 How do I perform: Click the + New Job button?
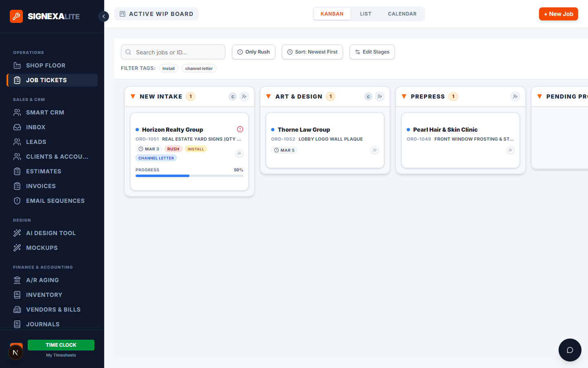click(558, 14)
